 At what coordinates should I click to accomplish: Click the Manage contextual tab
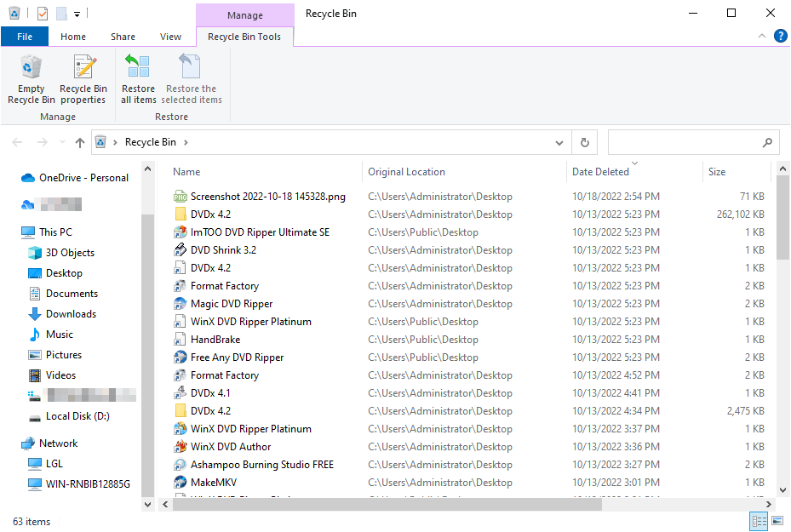point(245,15)
